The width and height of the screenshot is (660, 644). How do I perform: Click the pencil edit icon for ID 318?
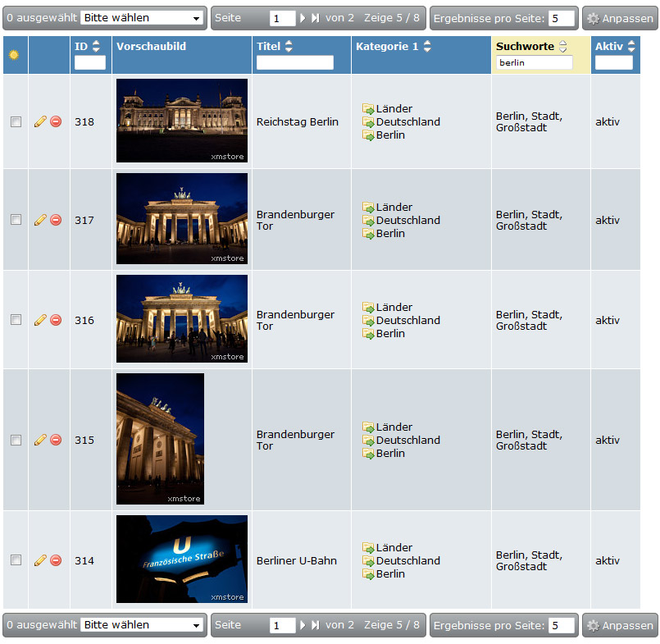(x=40, y=121)
